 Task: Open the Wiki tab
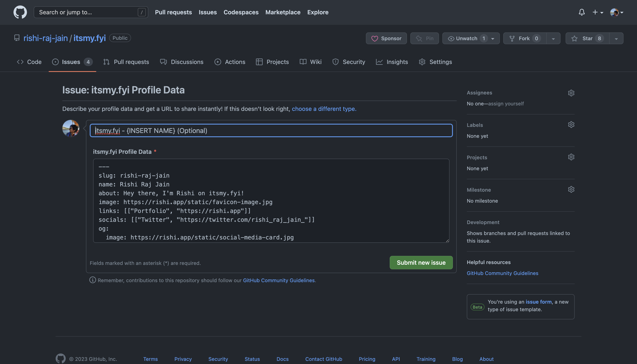click(311, 62)
